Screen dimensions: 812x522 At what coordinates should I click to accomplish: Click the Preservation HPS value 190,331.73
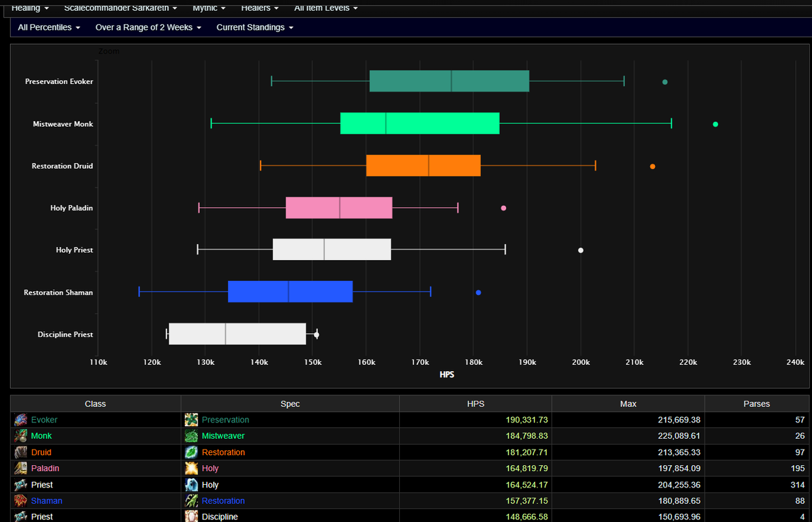[526, 420]
